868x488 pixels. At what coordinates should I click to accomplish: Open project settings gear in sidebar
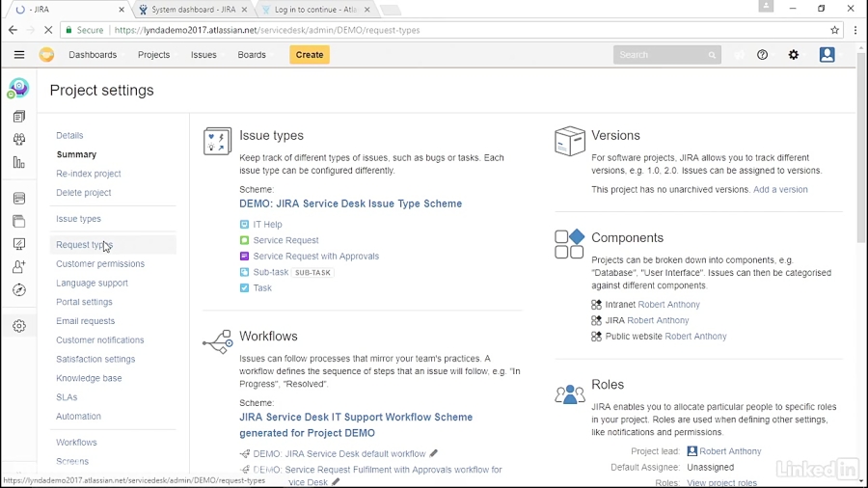[x=19, y=326]
